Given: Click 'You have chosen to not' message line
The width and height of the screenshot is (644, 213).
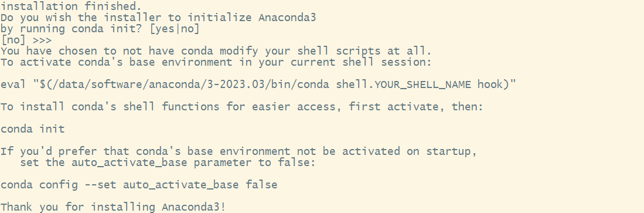Looking at the screenshot, I should (216, 52).
